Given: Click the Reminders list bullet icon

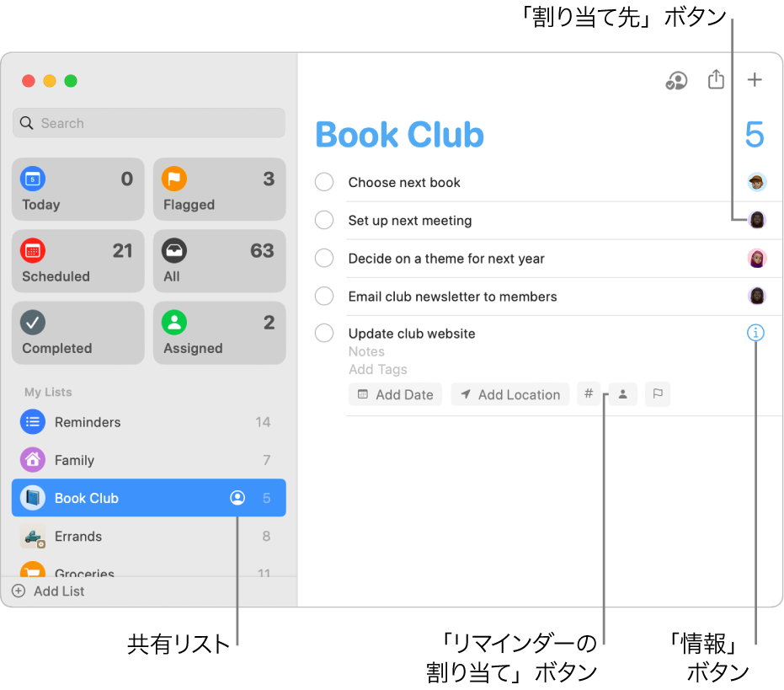Looking at the screenshot, I should 33,422.
